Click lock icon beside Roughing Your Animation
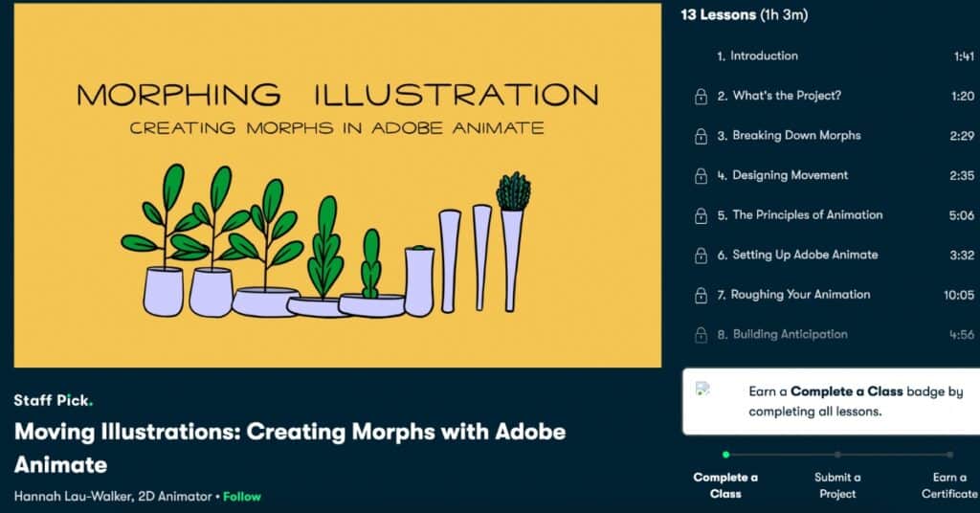 [701, 296]
